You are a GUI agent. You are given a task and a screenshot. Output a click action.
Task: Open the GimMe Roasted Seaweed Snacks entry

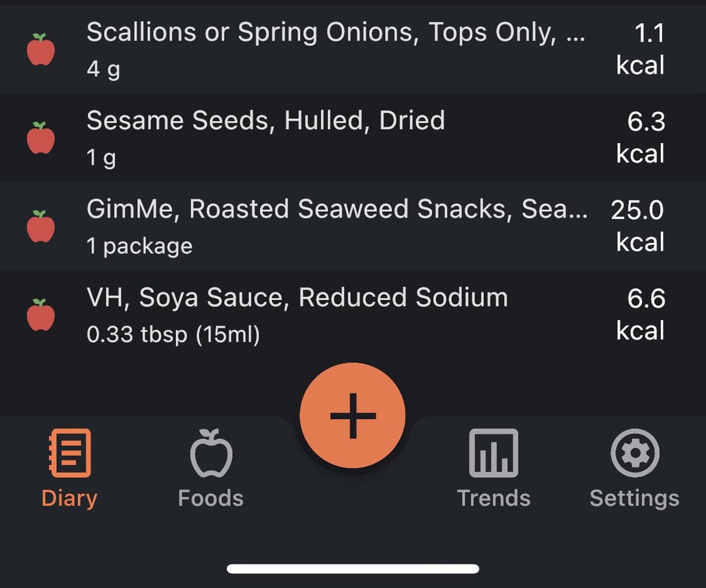[x=337, y=209]
